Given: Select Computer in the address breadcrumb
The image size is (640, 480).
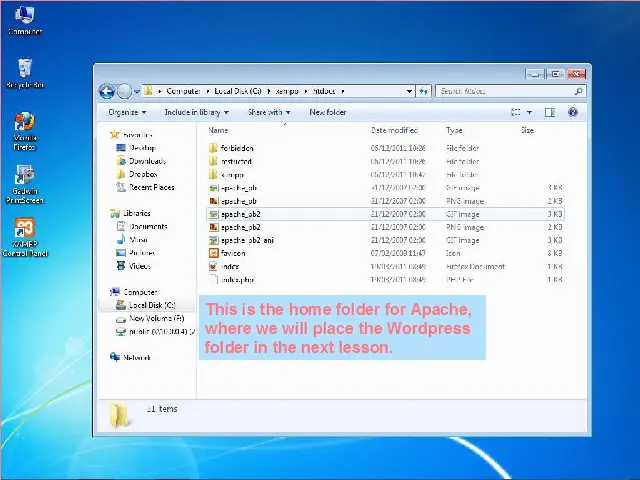Looking at the screenshot, I should [x=183, y=91].
